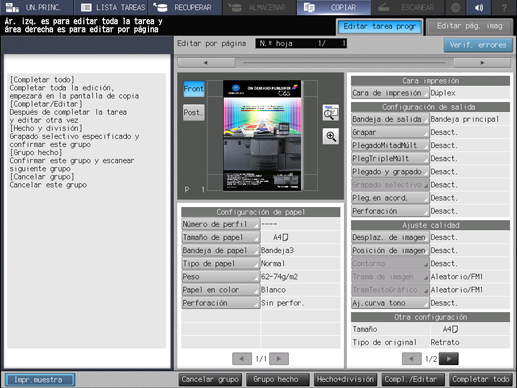This screenshot has width=517, height=388.
Task: Click Completar todo button
Action: click(x=481, y=380)
